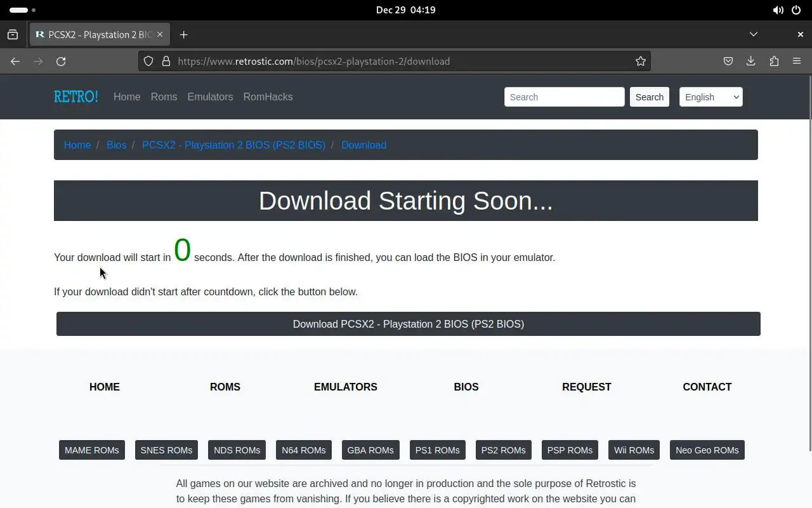Screen dimensions: 812x508
Task: Open the recent browsing tab list icon
Action: (x=13, y=34)
